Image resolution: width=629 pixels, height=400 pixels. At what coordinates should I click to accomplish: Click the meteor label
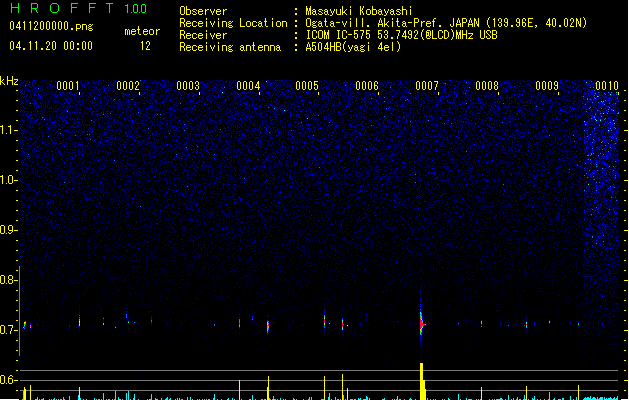tap(142, 31)
